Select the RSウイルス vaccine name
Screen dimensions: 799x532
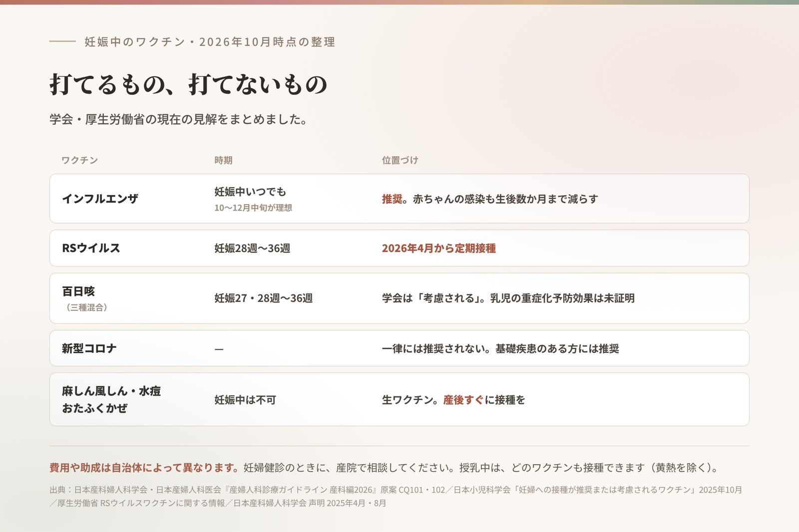click(91, 248)
